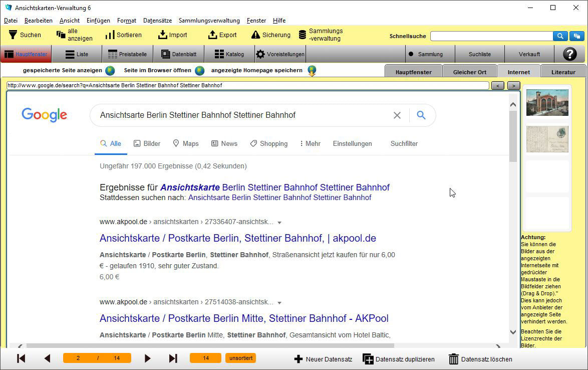Open Sammlungsverwaltung database icon
The image size is (588, 370).
pos(303,35)
